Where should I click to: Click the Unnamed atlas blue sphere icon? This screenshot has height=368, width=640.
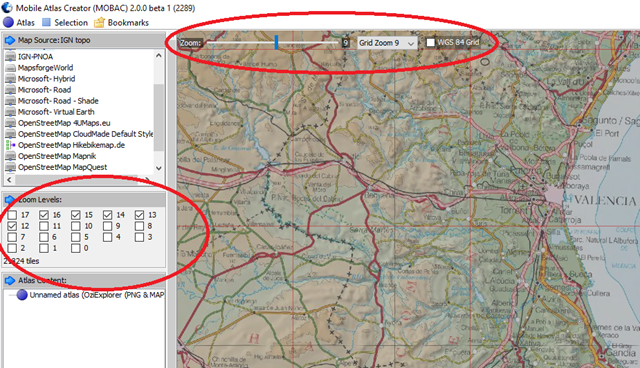point(22,295)
